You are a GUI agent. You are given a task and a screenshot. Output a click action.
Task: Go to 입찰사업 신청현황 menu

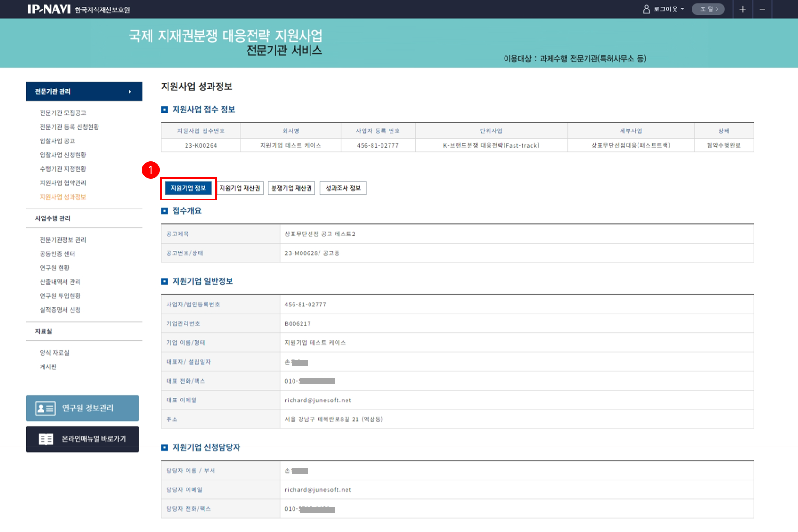(63, 155)
